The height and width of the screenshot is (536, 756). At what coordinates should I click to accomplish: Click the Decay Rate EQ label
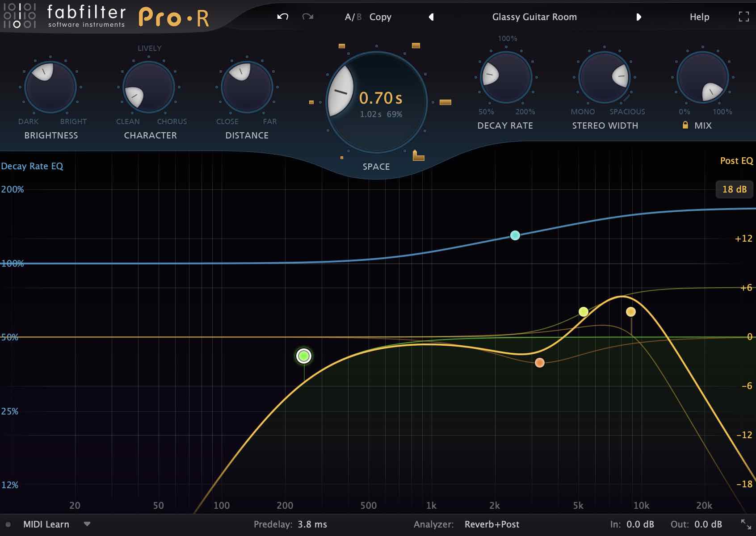click(32, 166)
